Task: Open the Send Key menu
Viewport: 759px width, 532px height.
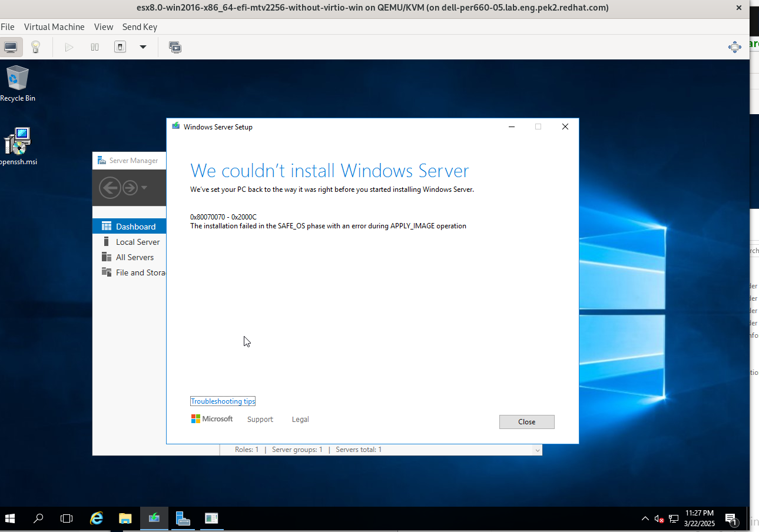Action: tap(140, 26)
